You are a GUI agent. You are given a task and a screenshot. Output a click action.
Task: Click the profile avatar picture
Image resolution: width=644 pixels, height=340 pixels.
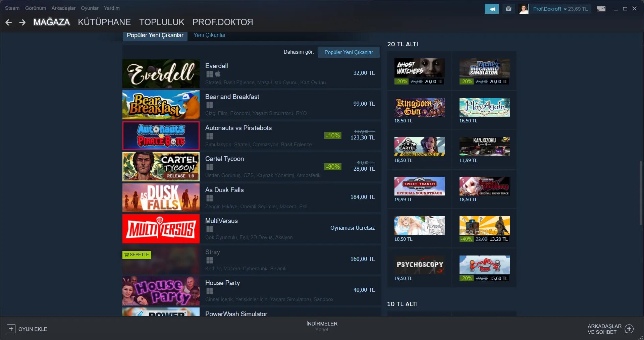tap(524, 9)
